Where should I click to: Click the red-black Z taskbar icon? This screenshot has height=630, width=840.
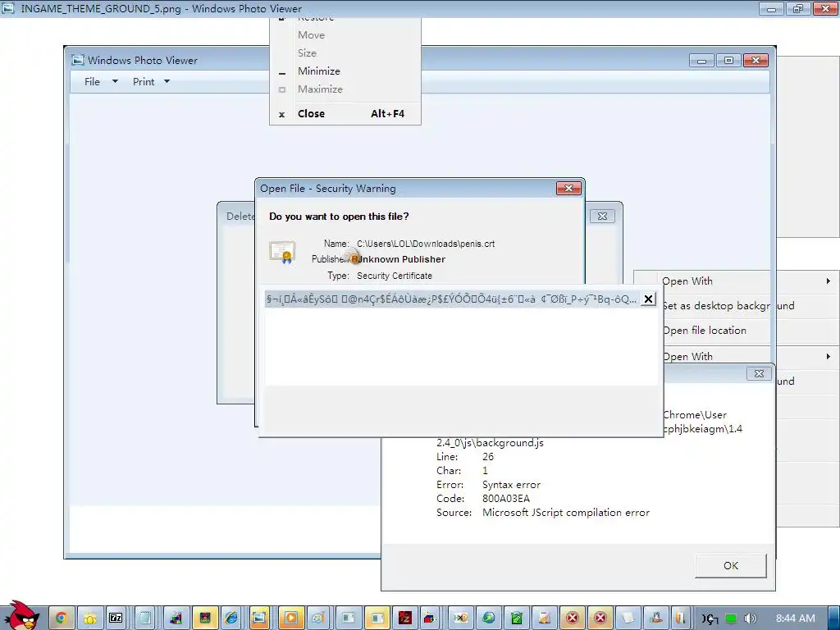405,619
